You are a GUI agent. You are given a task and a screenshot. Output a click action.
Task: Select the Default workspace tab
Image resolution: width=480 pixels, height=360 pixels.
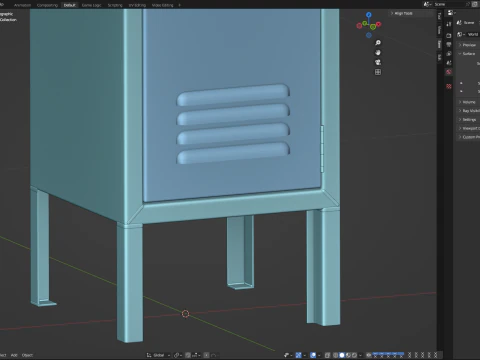click(70, 5)
